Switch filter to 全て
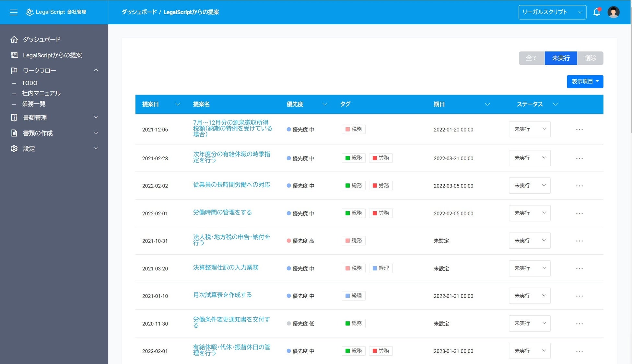 point(532,58)
